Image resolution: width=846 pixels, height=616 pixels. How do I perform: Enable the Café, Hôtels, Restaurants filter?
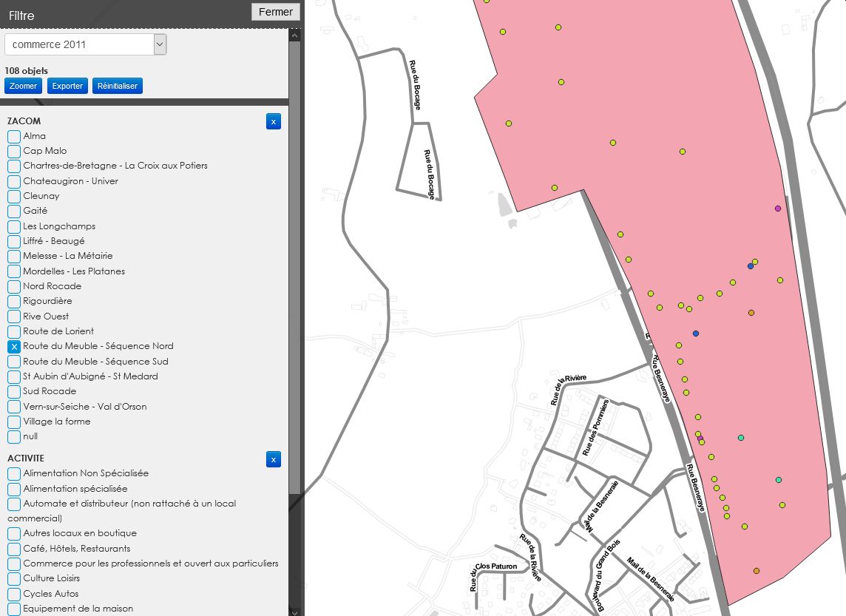coord(14,549)
